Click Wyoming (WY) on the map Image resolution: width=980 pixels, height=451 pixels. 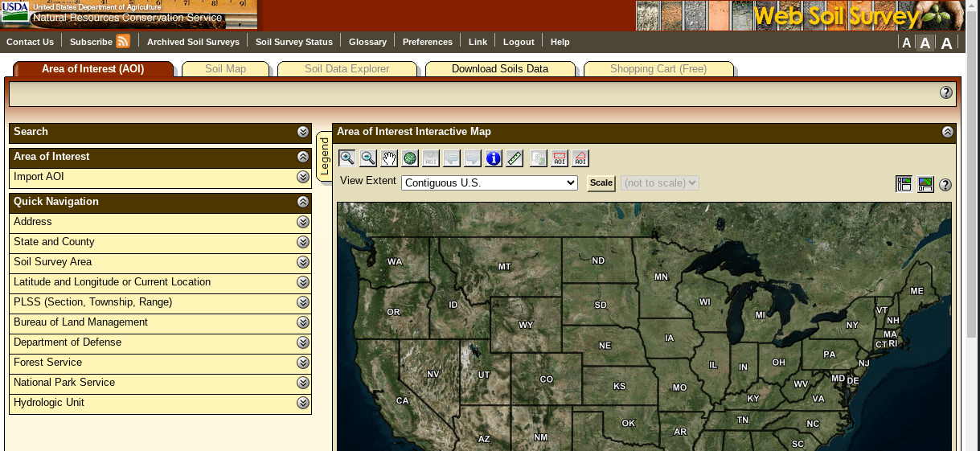coord(526,325)
